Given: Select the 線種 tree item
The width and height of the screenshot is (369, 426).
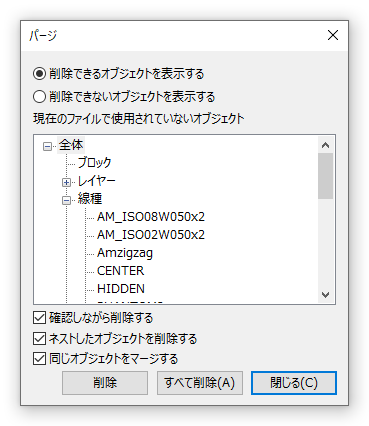Looking at the screenshot, I should click(90, 199).
